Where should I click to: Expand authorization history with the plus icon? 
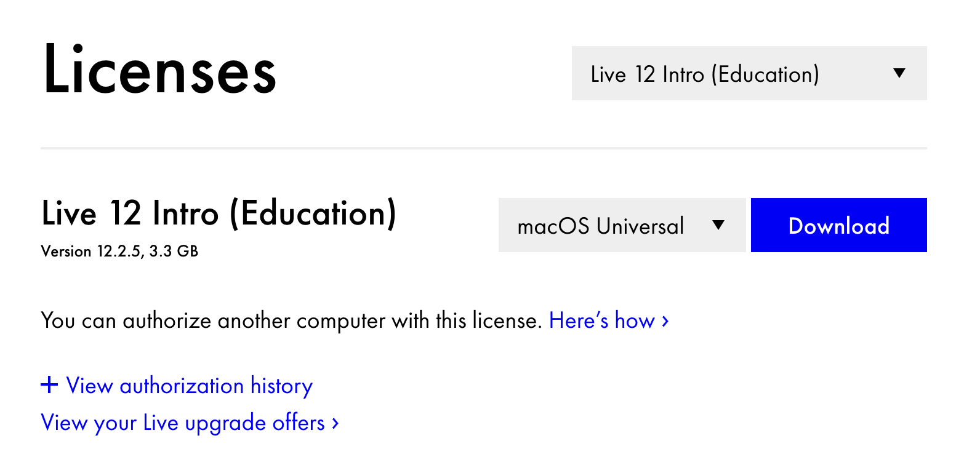click(49, 385)
